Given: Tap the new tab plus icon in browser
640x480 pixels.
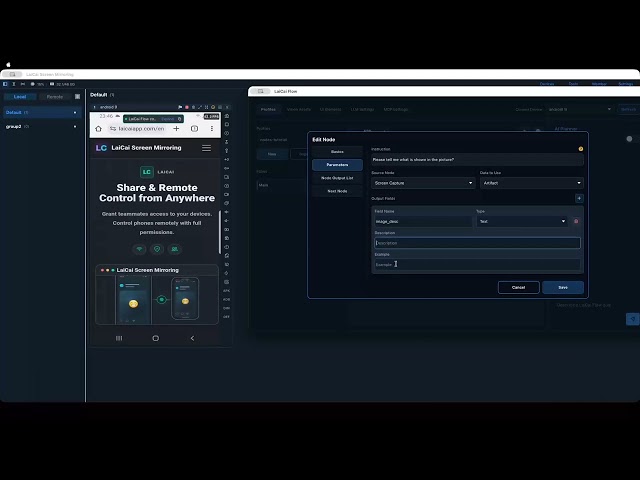Looking at the screenshot, I should tap(176, 129).
